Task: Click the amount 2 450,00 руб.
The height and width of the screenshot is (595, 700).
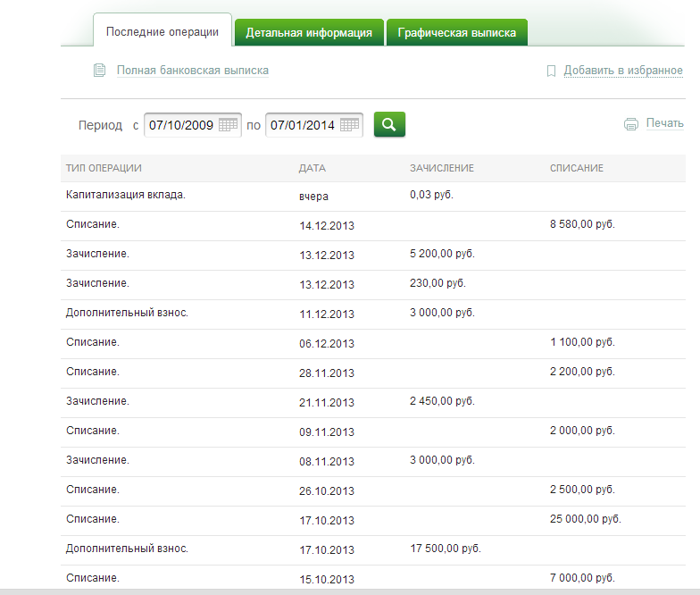Action: [442, 401]
